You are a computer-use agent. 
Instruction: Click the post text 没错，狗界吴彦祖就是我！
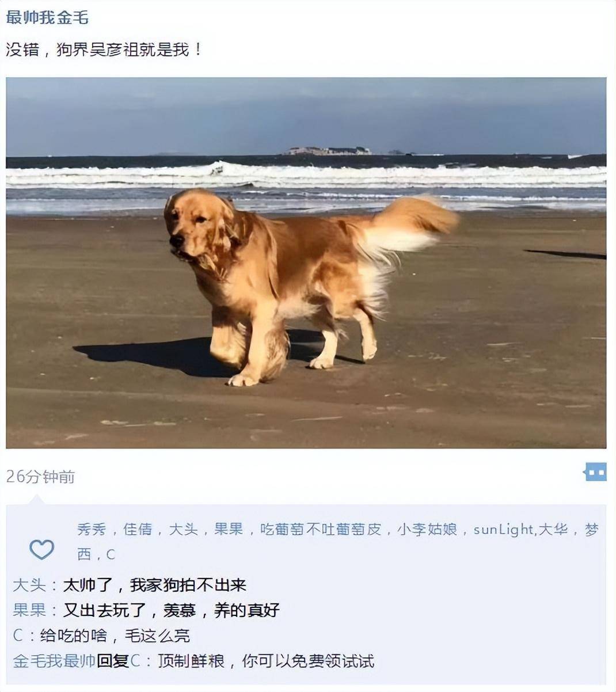pos(105,50)
